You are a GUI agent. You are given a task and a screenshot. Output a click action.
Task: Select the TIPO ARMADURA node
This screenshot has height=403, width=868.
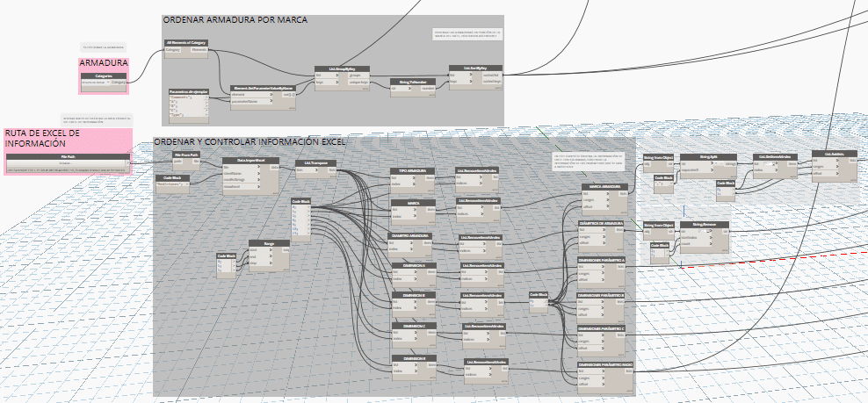pyautogui.click(x=412, y=170)
